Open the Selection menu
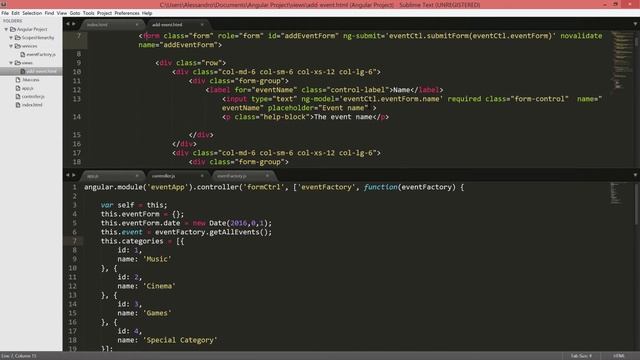The width and height of the screenshot is (640, 360). tap(32, 13)
